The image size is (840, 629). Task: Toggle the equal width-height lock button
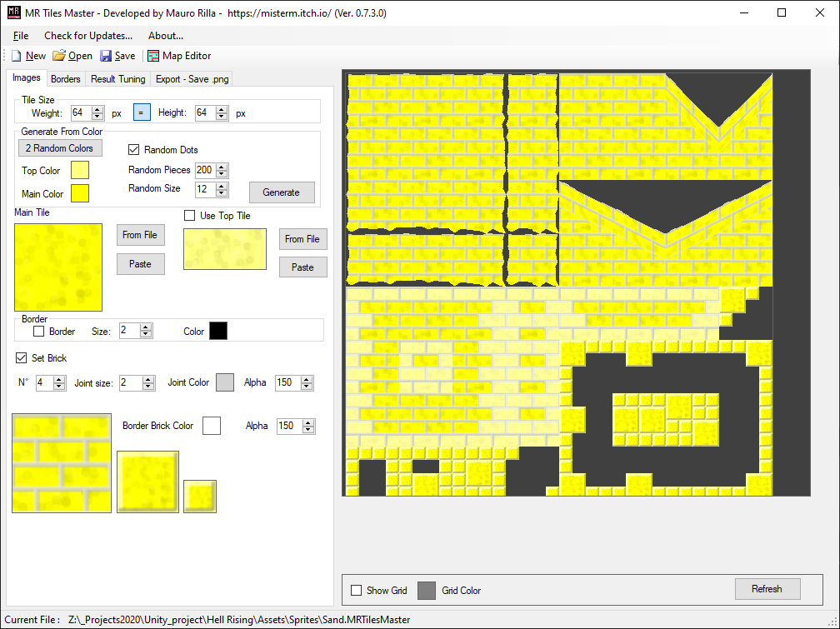pyautogui.click(x=142, y=112)
